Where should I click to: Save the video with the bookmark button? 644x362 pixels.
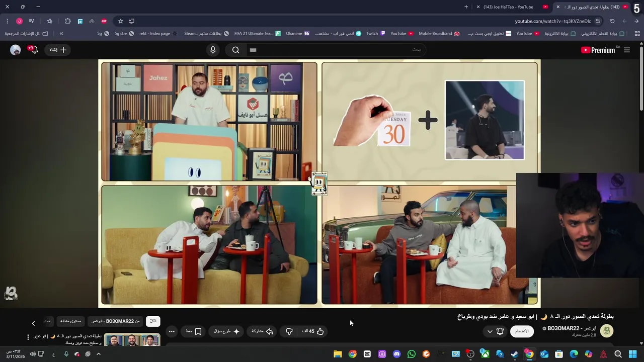click(x=194, y=331)
